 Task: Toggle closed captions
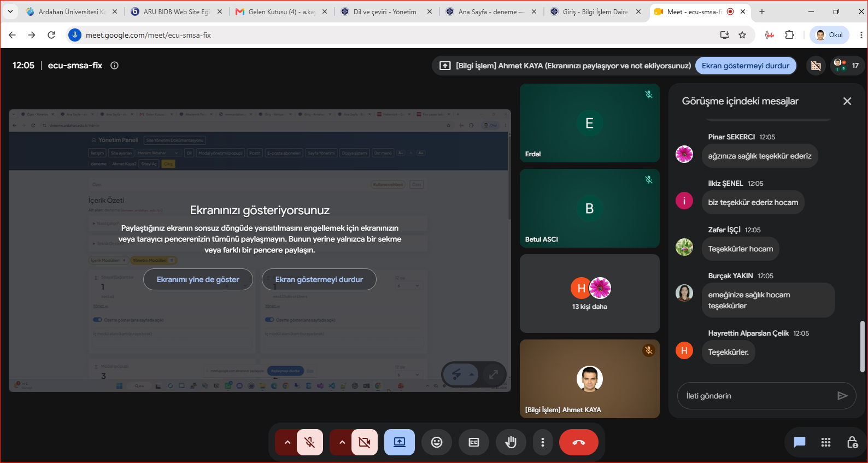[474, 442]
